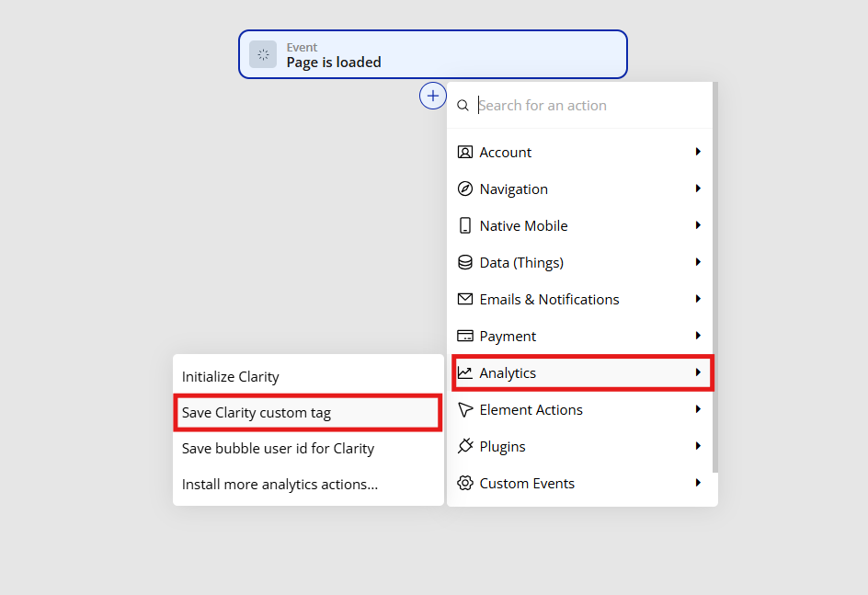Expand the Account category arrow

point(698,152)
